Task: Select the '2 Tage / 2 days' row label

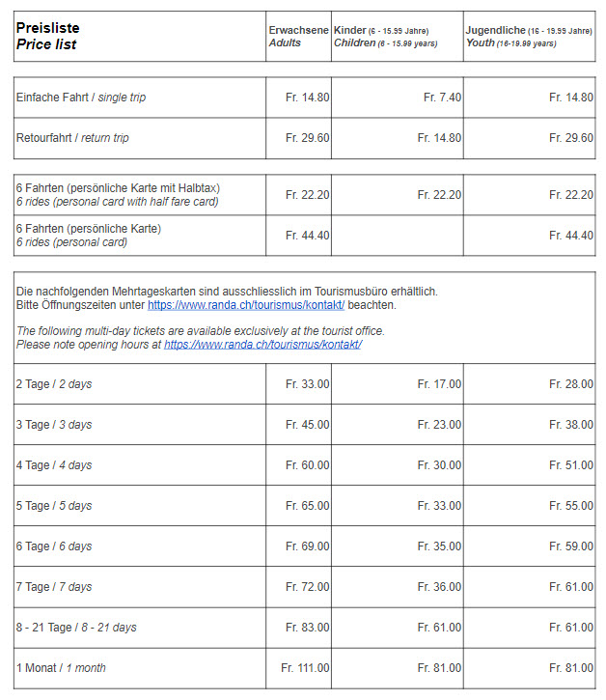Action: (x=54, y=384)
